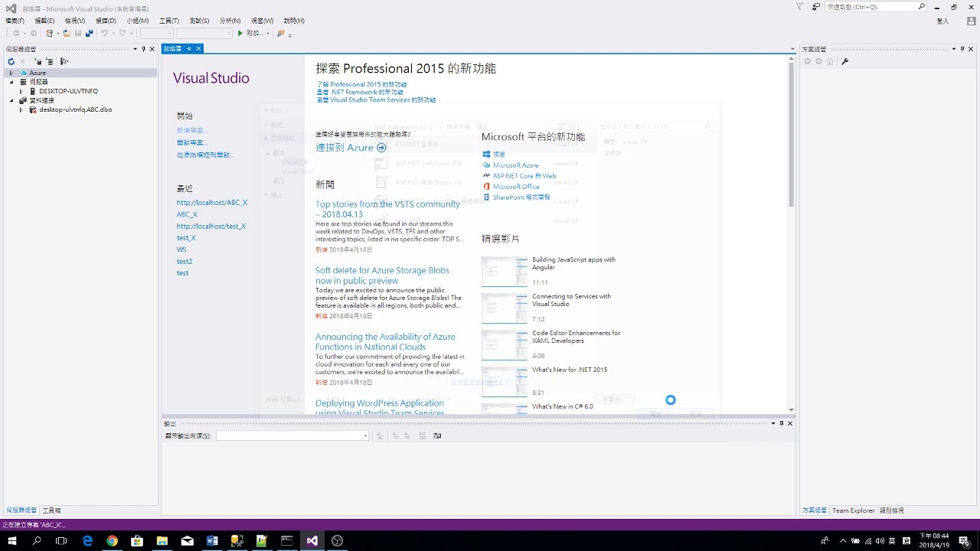The width and height of the screenshot is (980, 551).
Task: Switch to the Team Explorer tab
Action: [x=853, y=510]
